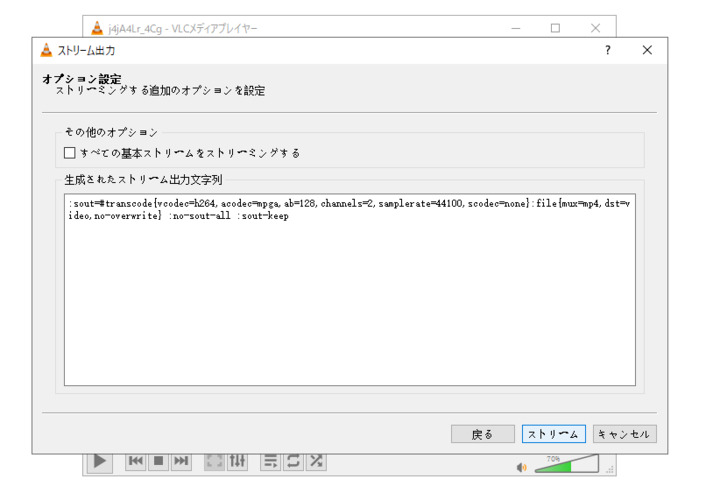Open the dialog's question mark help button
The height and width of the screenshot is (500, 713).
pyautogui.click(x=608, y=50)
